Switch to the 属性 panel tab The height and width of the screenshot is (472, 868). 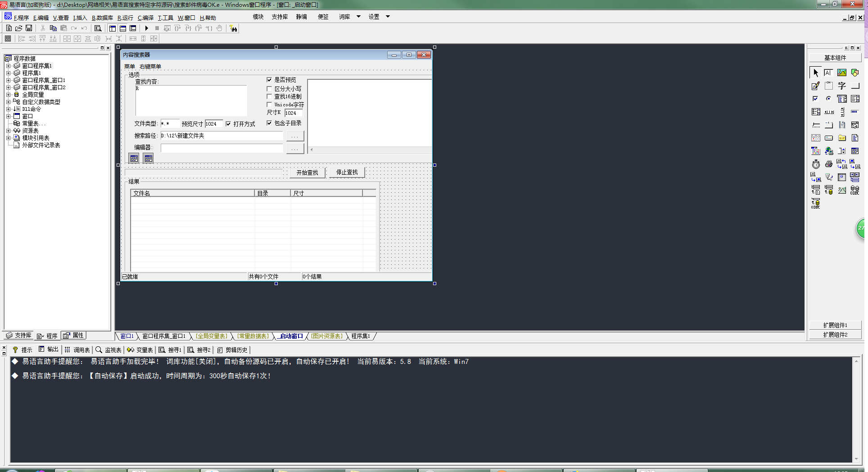pos(73,336)
